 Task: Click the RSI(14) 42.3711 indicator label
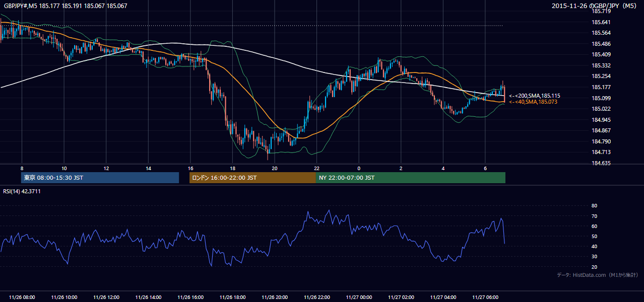22,191
